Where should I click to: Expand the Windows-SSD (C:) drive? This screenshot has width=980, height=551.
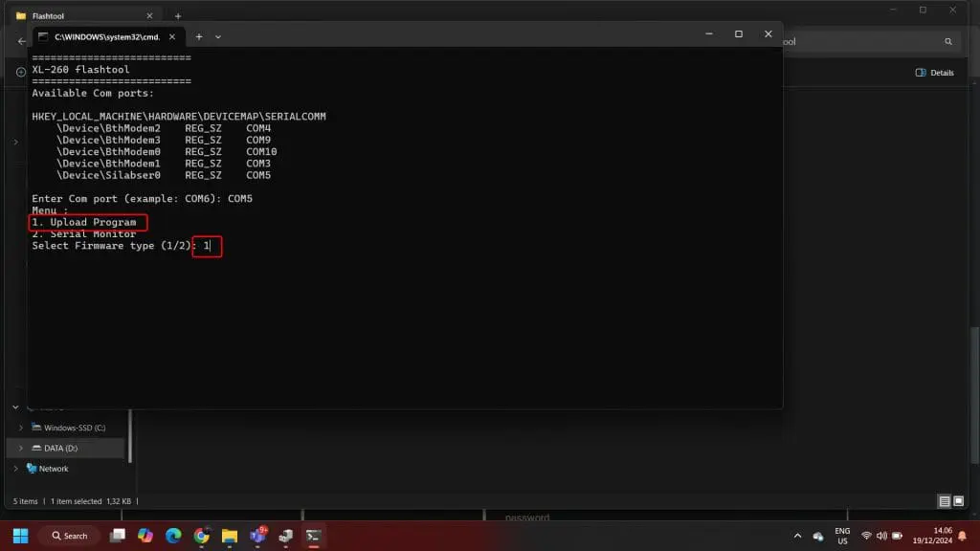[21, 428]
